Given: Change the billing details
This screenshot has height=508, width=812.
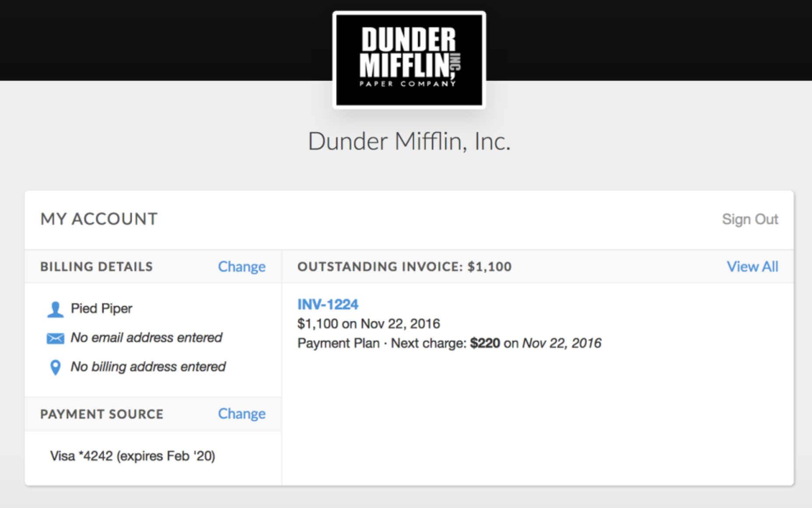Looking at the screenshot, I should [241, 267].
